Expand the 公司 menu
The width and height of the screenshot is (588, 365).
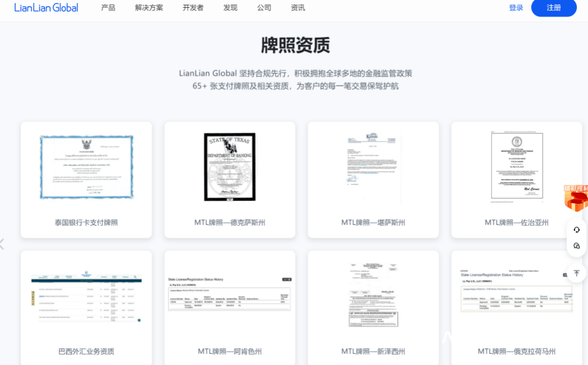point(264,8)
